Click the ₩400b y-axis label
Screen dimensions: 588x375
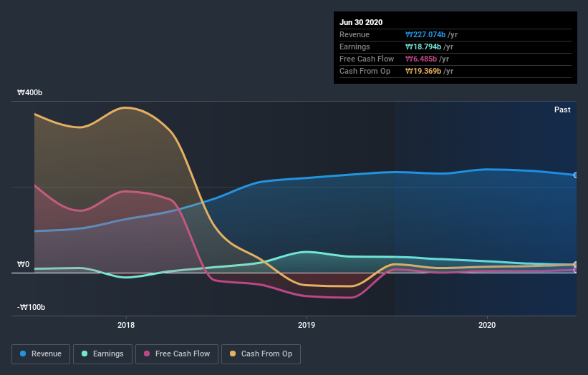point(29,92)
